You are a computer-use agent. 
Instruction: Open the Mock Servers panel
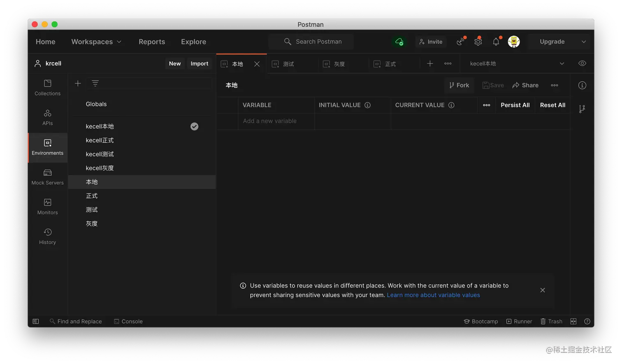47,177
